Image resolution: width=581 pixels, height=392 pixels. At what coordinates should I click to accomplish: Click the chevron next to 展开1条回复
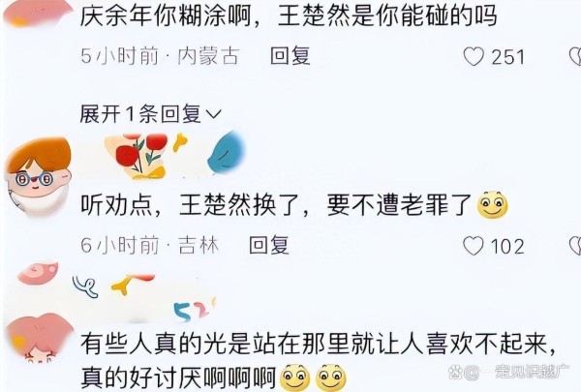coord(213,114)
